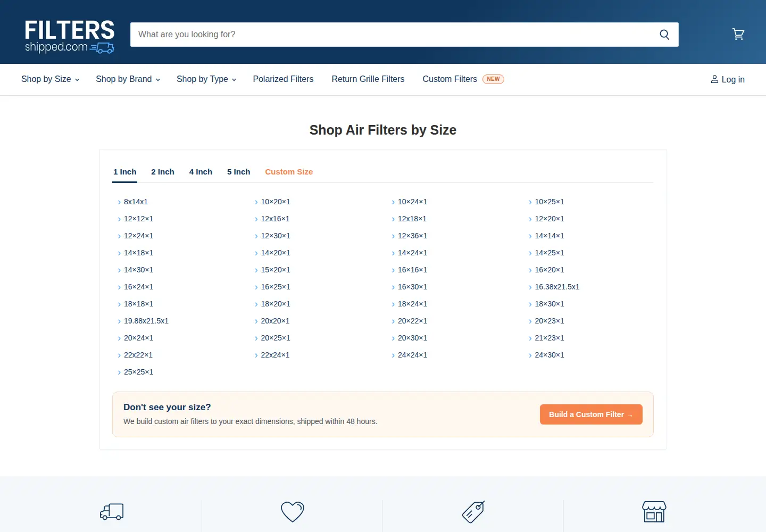Choose the 24×30×1 filter link
The height and width of the screenshot is (532, 766).
pos(549,355)
